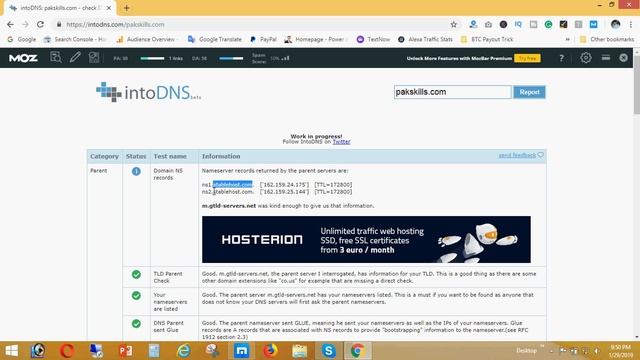Click send feedback link
This screenshot has width=640, height=360.
coord(517,155)
